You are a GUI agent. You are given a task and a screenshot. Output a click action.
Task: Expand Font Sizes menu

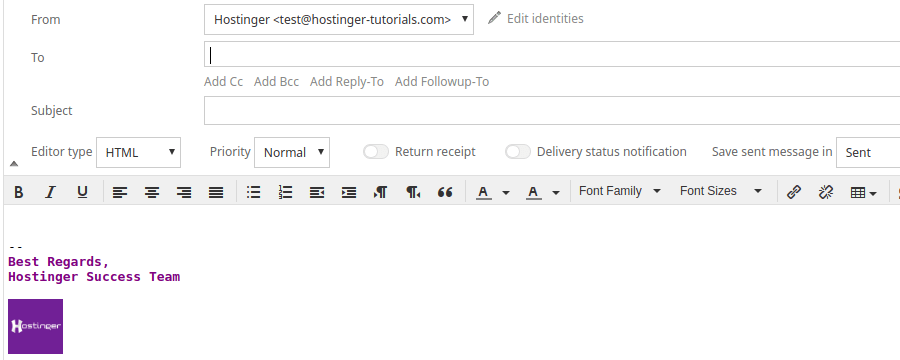pyautogui.click(x=721, y=191)
